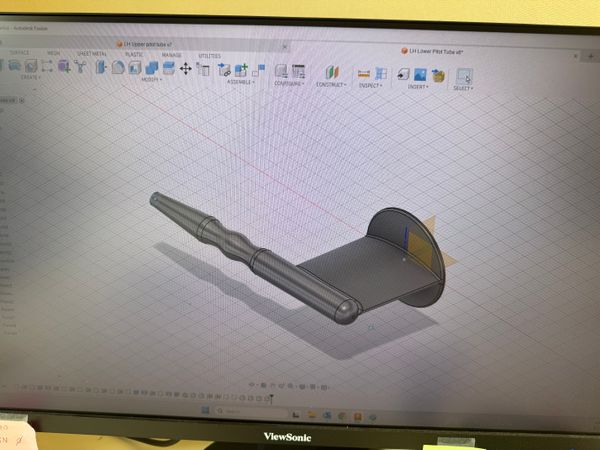Open Windows Start menu on taskbar
The image size is (600, 450).
(205, 410)
